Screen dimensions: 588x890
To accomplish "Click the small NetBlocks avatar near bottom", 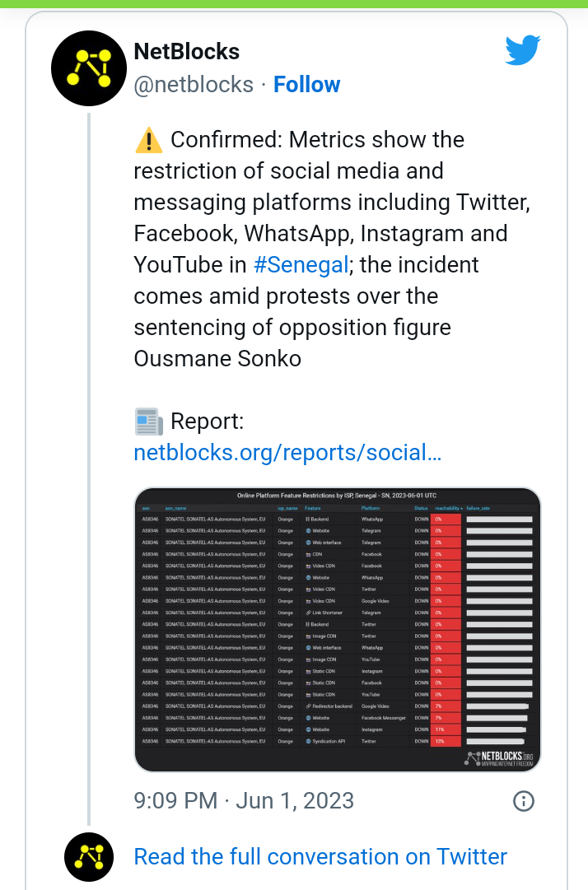I will coord(89,857).
